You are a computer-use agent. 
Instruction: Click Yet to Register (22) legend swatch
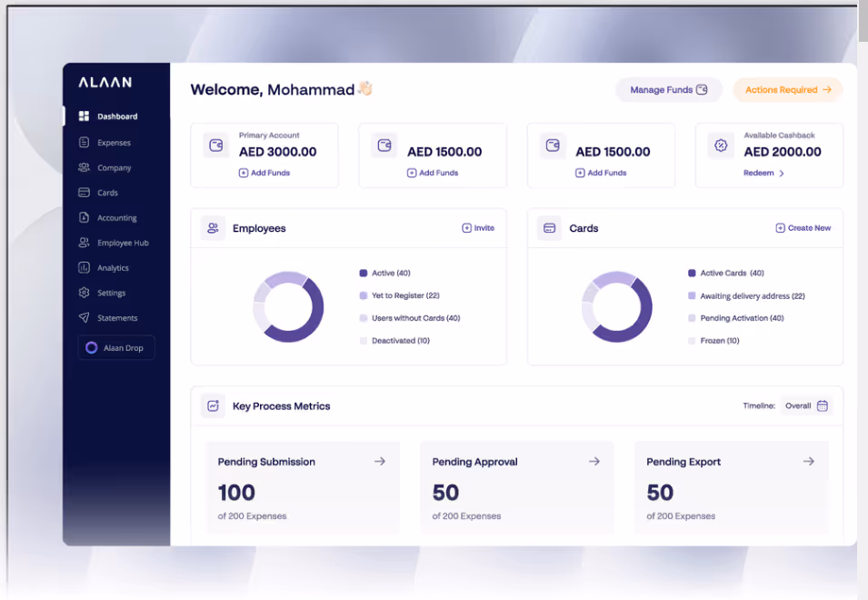pyautogui.click(x=364, y=295)
